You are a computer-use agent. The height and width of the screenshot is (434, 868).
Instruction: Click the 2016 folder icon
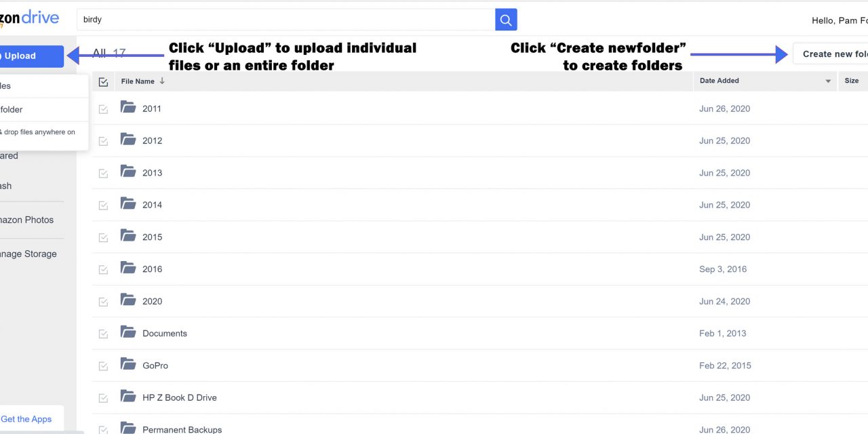128,268
